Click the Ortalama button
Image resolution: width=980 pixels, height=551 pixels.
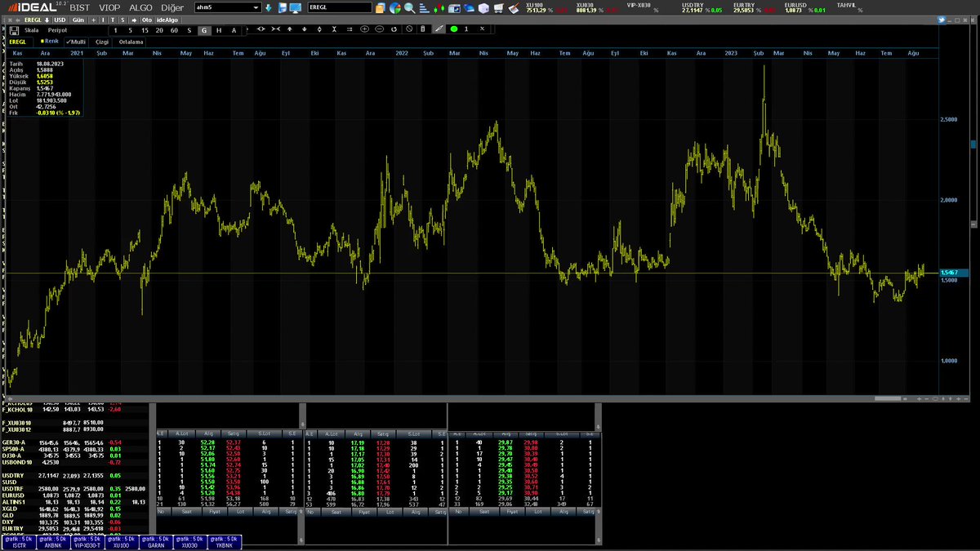(x=131, y=42)
